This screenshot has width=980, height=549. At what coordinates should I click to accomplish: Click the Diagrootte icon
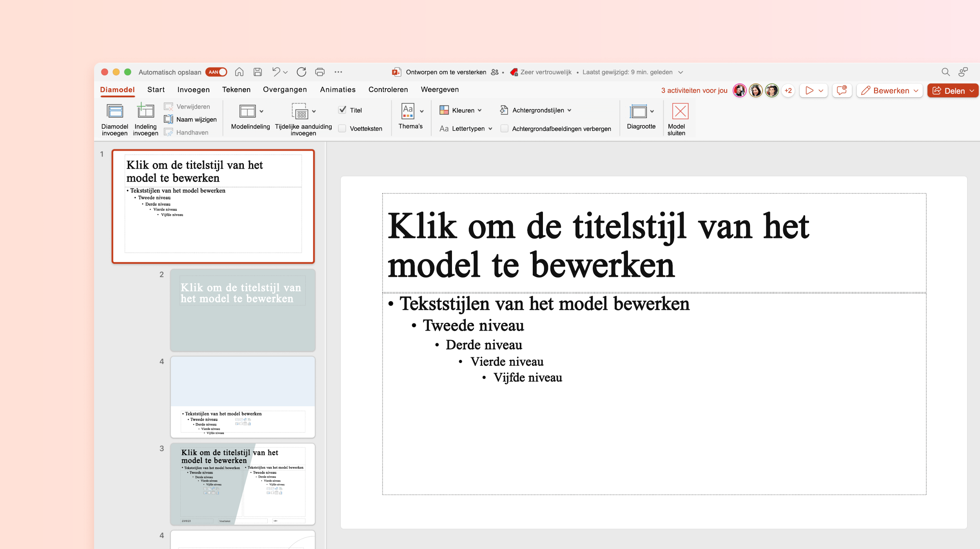638,111
